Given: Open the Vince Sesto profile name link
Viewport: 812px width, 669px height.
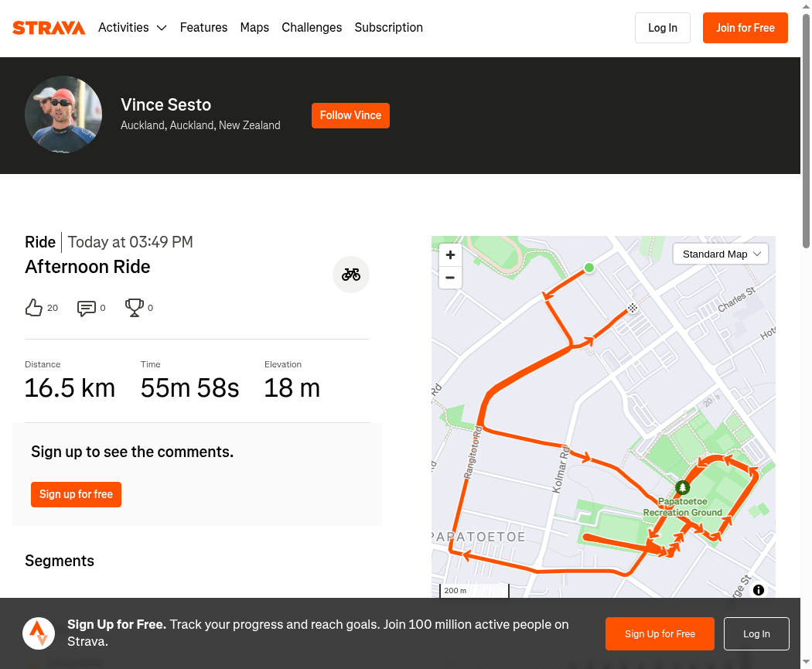Looking at the screenshot, I should pyautogui.click(x=165, y=104).
